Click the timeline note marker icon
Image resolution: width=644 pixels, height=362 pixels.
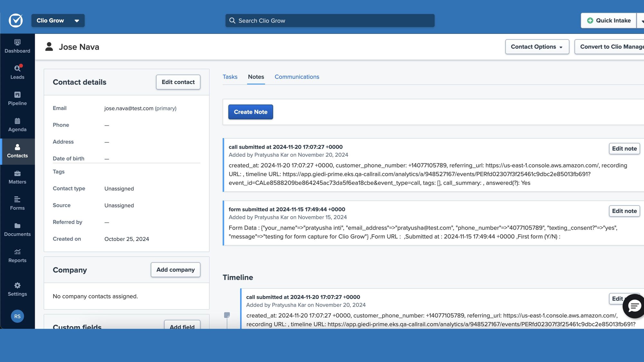[x=227, y=315]
